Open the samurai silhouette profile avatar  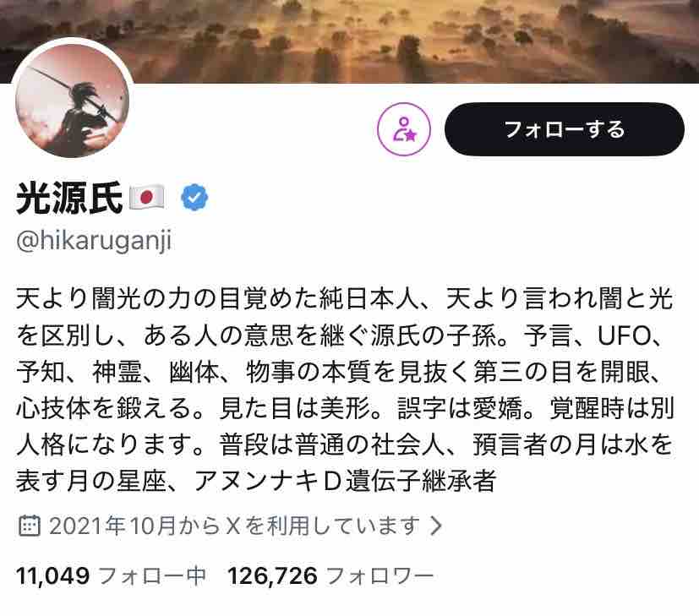pyautogui.click(x=72, y=101)
